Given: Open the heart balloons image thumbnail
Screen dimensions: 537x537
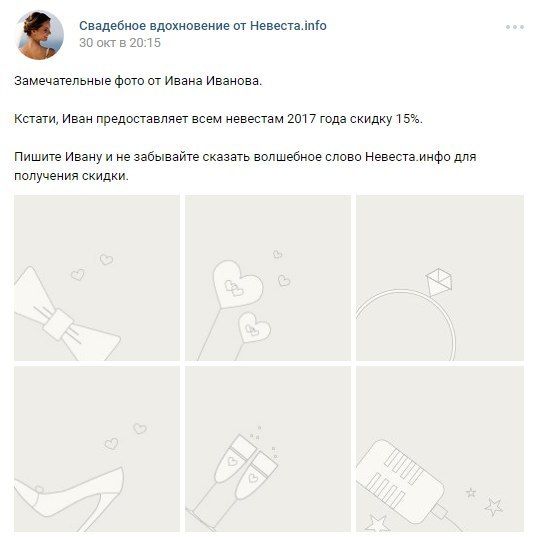Looking at the screenshot, I should pos(268,278).
